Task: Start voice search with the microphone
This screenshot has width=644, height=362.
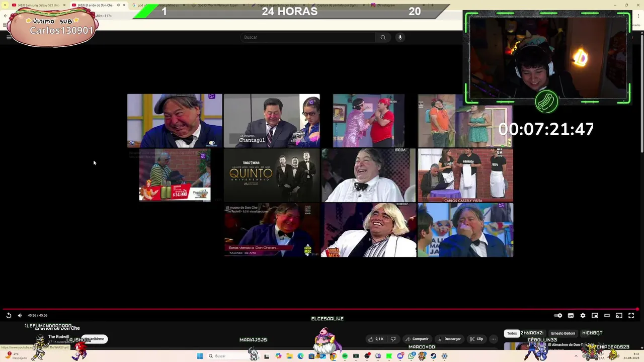Action: [400, 37]
